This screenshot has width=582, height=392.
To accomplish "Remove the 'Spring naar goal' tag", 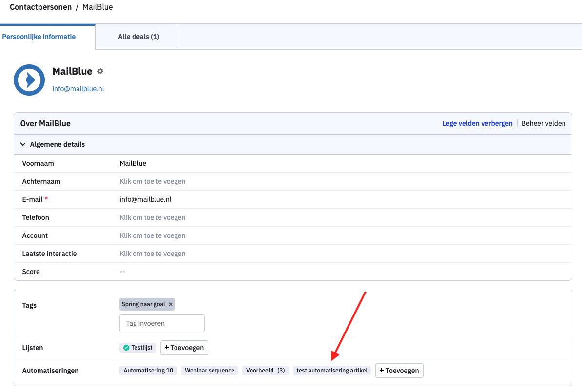I will pyautogui.click(x=171, y=304).
